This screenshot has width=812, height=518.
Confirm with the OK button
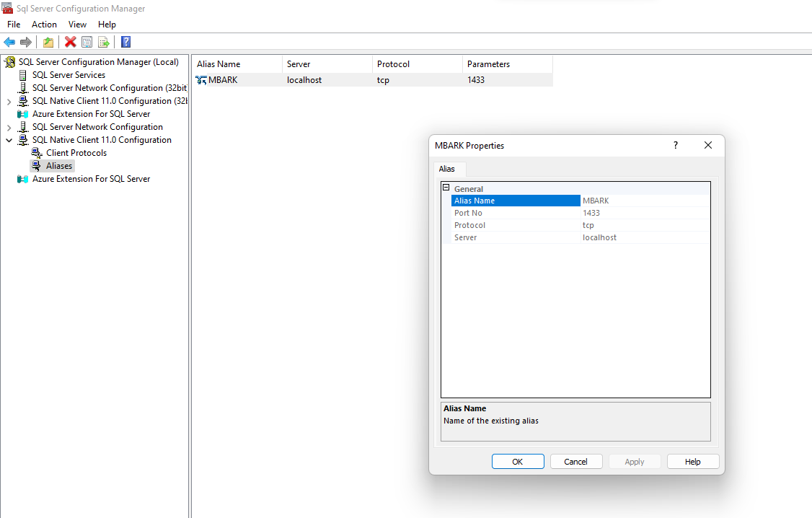[518, 462]
